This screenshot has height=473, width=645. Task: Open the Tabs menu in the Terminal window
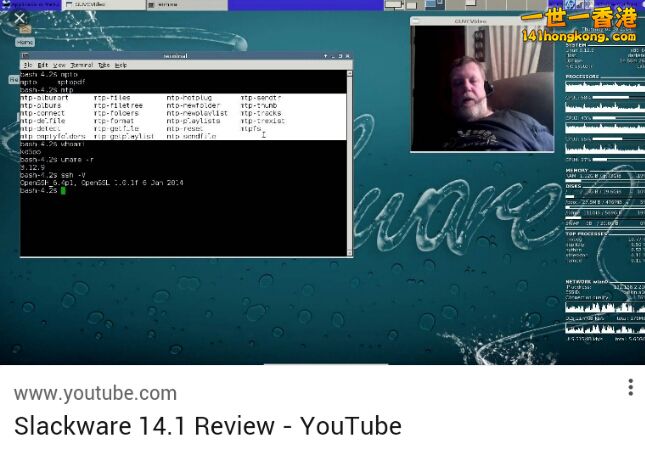tap(104, 65)
